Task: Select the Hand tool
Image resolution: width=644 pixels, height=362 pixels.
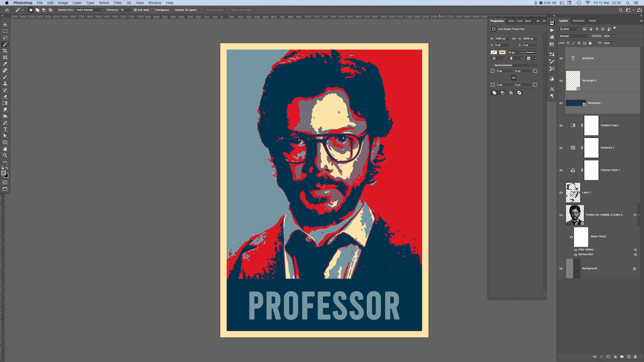Action: (x=5, y=149)
